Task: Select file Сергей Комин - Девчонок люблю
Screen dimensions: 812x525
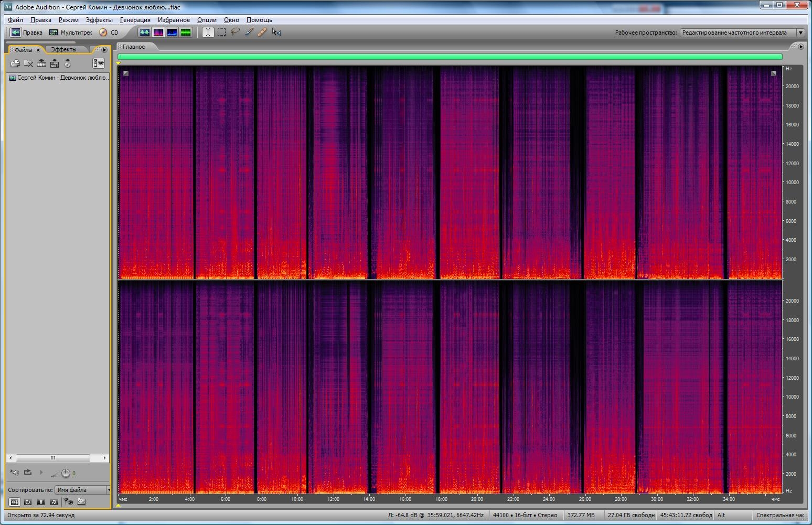Action: click(58, 78)
